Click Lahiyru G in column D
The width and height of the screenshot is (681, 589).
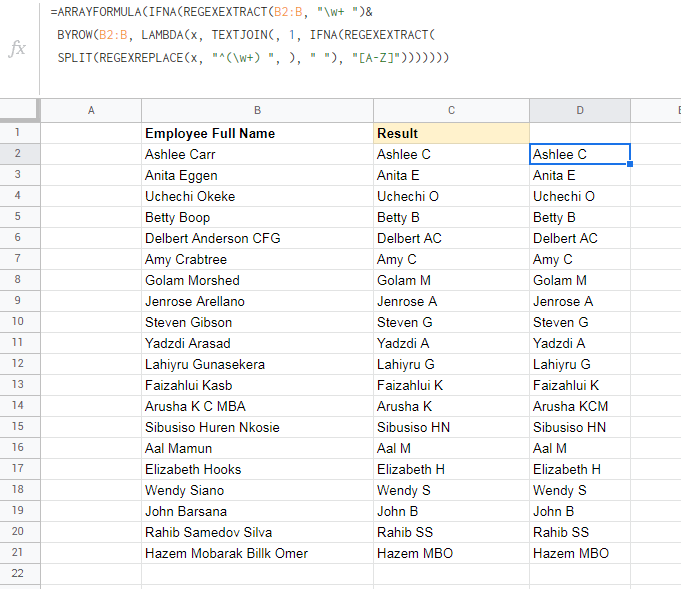pos(580,364)
